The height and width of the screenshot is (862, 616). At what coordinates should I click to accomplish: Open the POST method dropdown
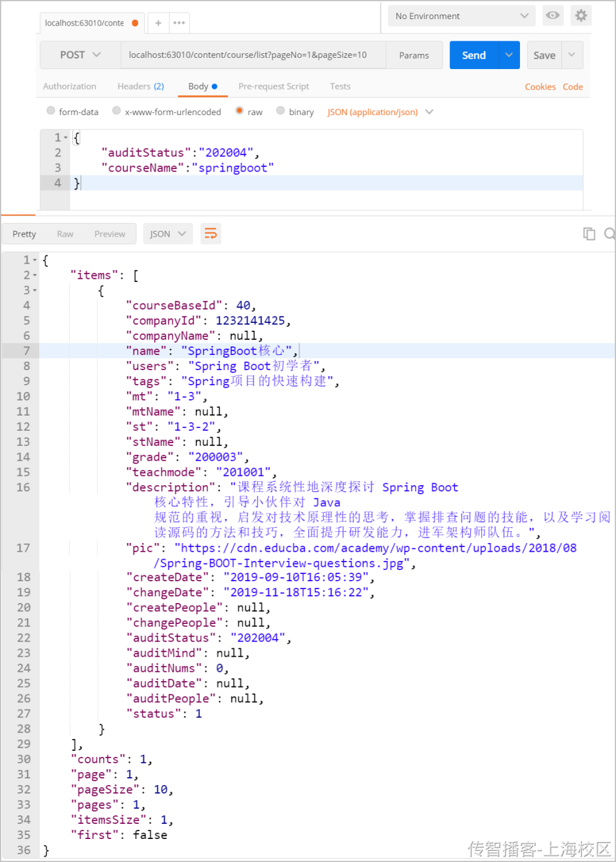[80, 55]
